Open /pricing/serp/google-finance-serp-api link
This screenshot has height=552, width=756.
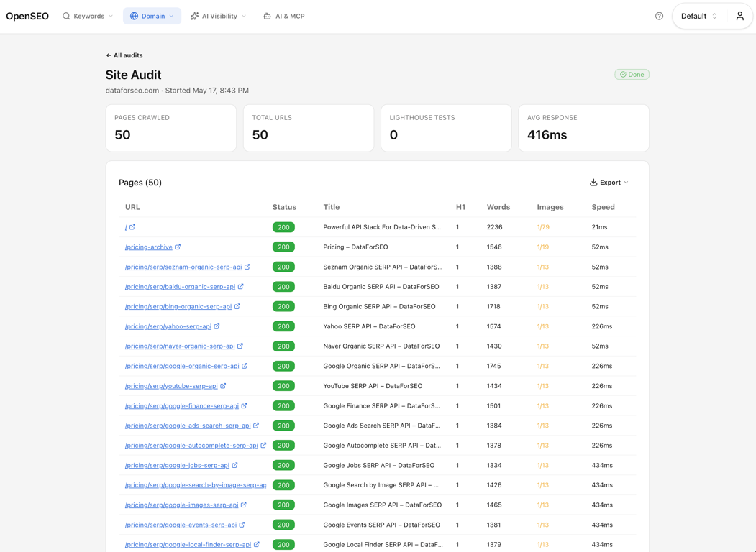pyautogui.click(x=182, y=405)
